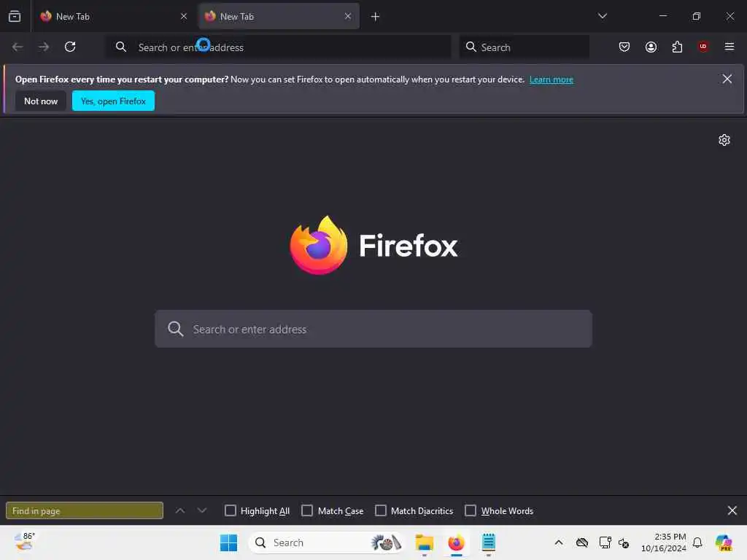This screenshot has width=747, height=560.
Task: Open Firefox View tabs overview icon
Action: point(15,16)
